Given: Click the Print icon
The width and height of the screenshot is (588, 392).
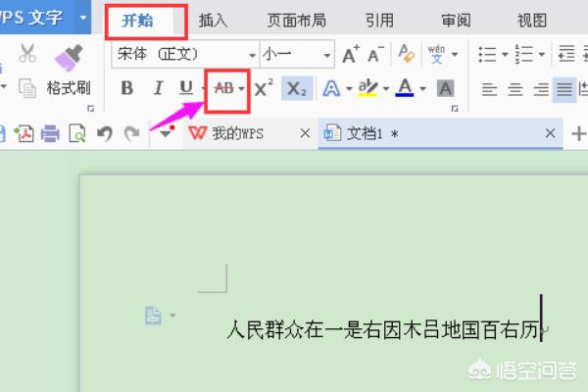Looking at the screenshot, I should 50,133.
